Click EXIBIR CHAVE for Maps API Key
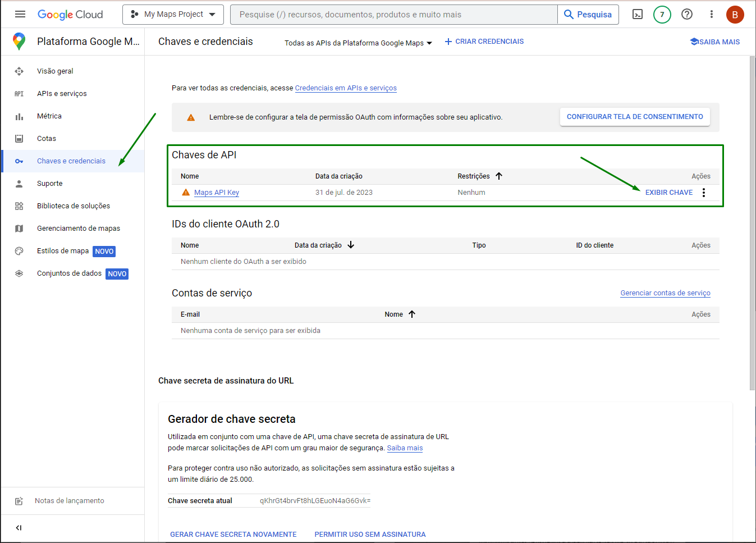 pyautogui.click(x=669, y=193)
